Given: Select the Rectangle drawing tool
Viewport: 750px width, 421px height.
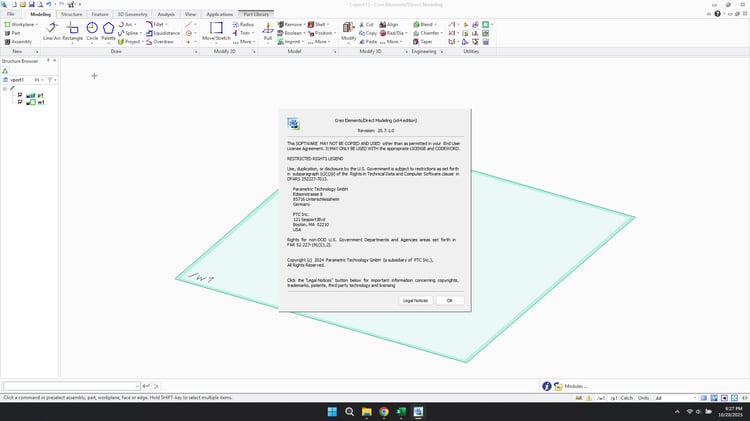Looking at the screenshot, I should [x=73, y=31].
